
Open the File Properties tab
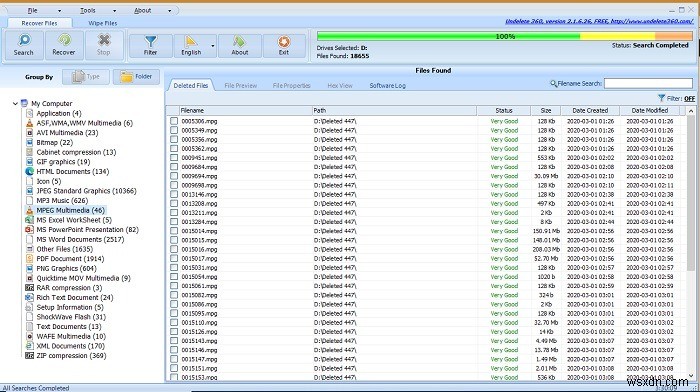[x=292, y=85]
